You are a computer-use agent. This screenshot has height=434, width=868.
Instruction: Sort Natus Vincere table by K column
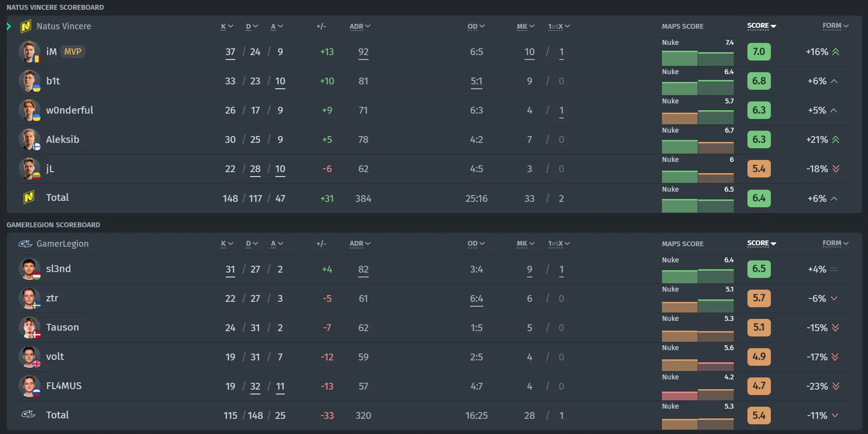[x=227, y=26]
